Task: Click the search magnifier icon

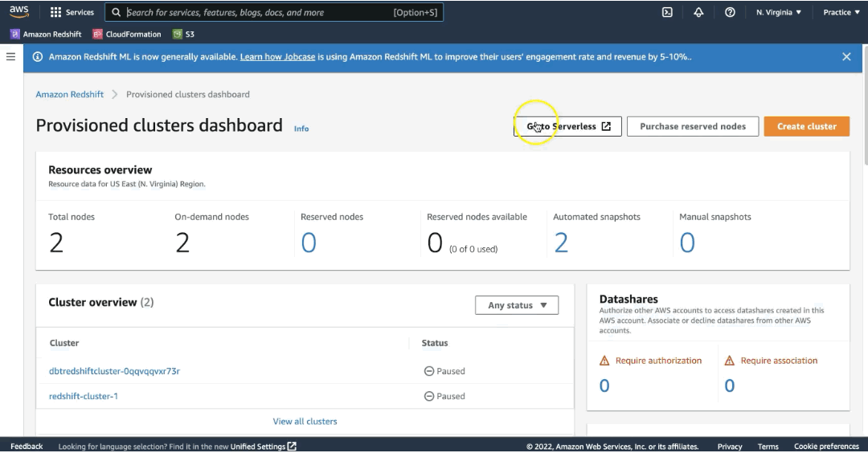Action: (x=117, y=12)
